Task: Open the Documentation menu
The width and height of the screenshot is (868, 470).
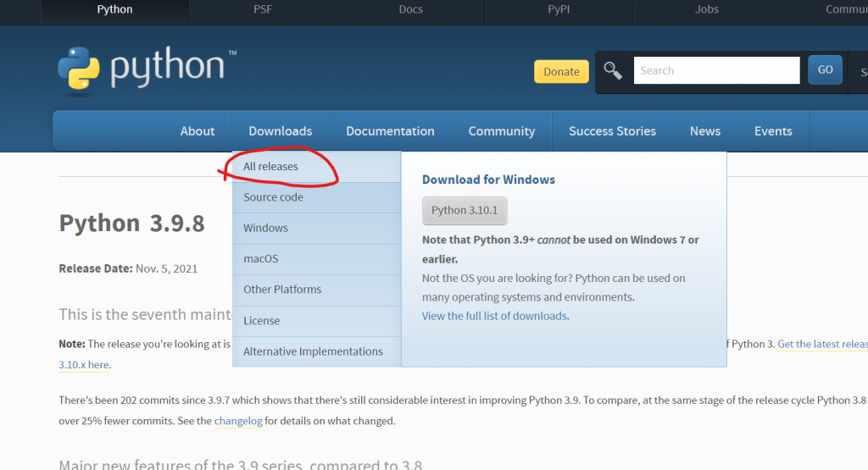Action: coord(390,131)
